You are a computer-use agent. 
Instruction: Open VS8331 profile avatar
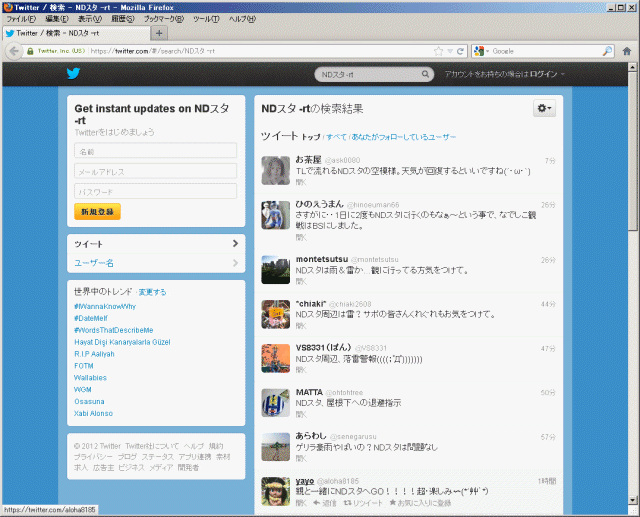[x=276, y=358]
